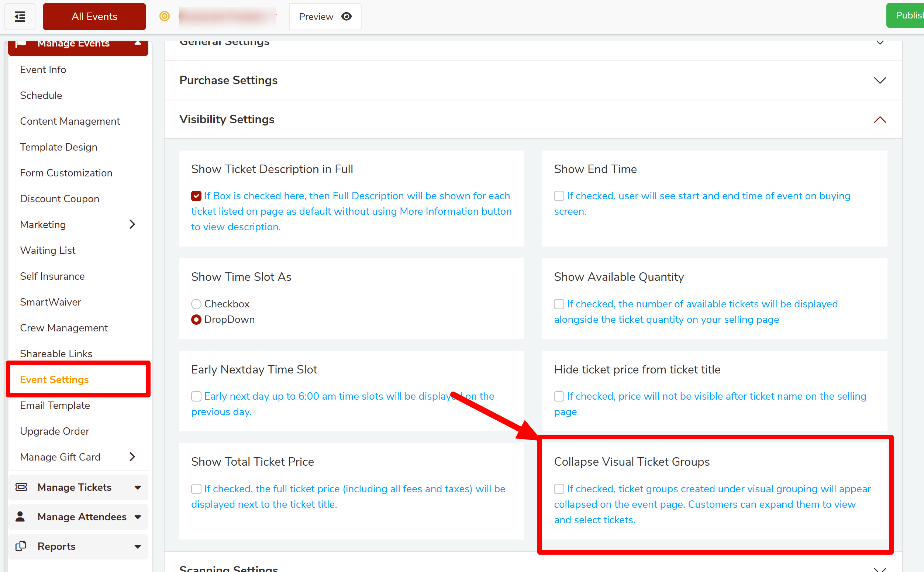Open Event Settings in the sidebar

[54, 379]
